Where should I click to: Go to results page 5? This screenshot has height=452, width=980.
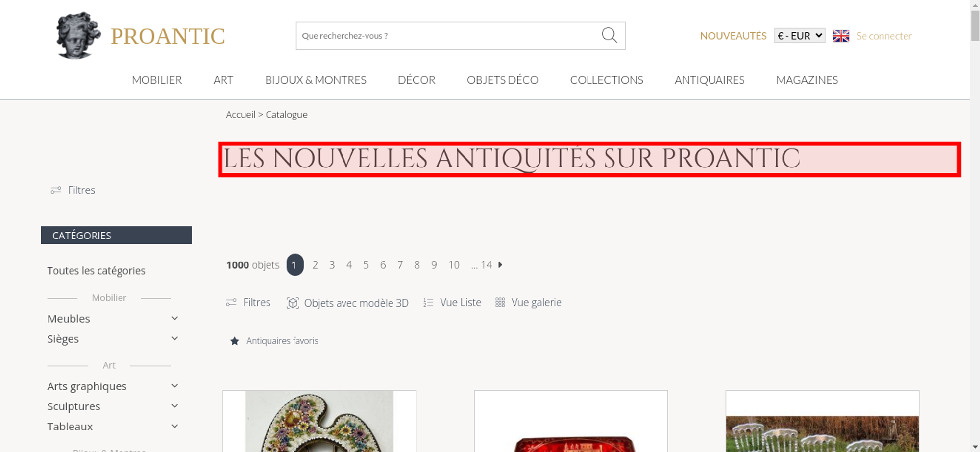pyautogui.click(x=366, y=265)
